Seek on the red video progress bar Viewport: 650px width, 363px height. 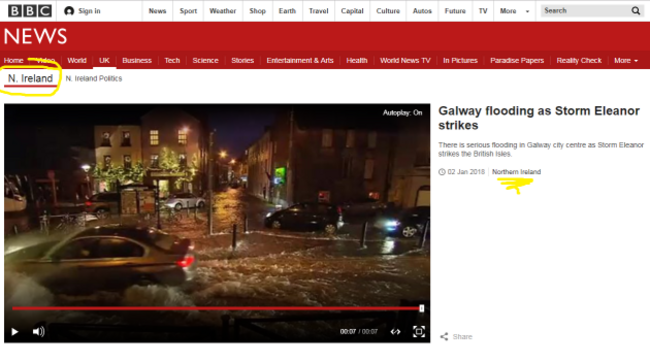coord(217,308)
